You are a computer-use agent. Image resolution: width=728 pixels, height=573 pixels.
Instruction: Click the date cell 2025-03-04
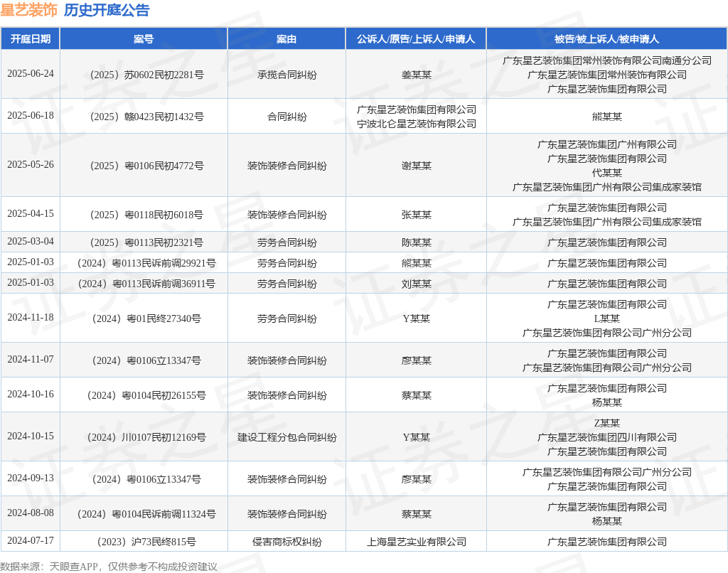click(30, 242)
